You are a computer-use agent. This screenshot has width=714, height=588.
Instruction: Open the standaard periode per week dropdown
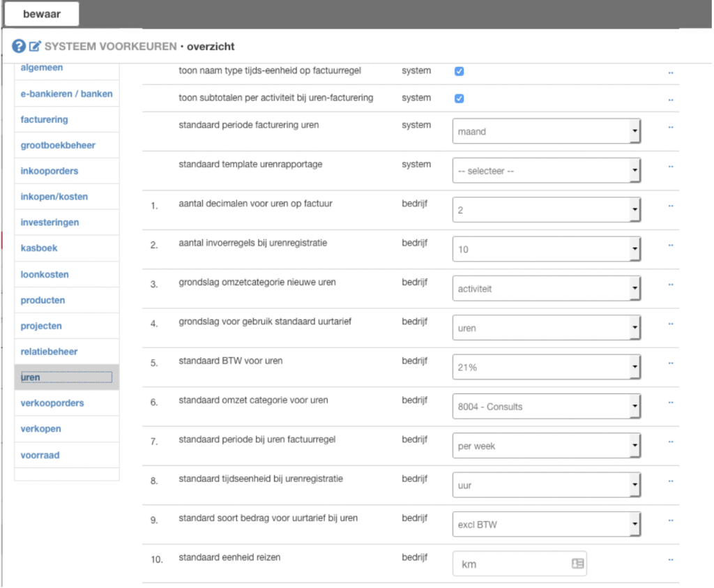click(x=547, y=446)
